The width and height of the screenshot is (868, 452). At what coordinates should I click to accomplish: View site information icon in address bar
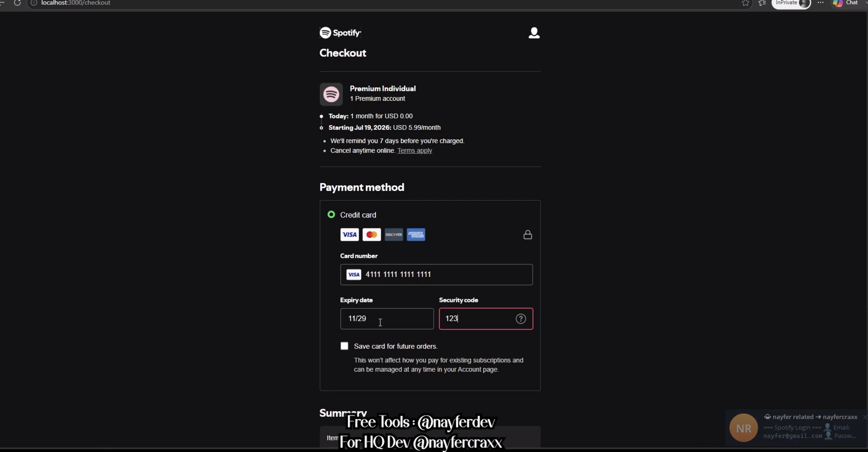click(34, 3)
